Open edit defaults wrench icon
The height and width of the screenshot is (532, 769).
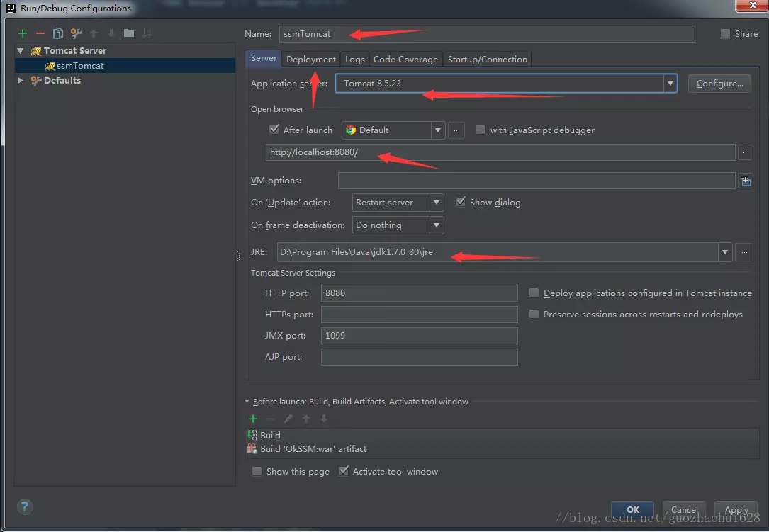tap(76, 33)
